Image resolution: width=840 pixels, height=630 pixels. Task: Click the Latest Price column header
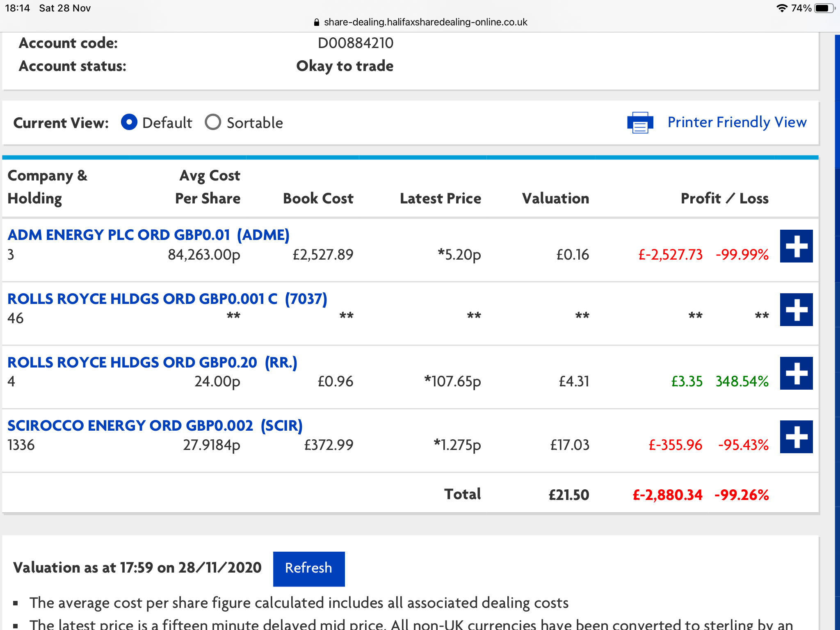441,199
